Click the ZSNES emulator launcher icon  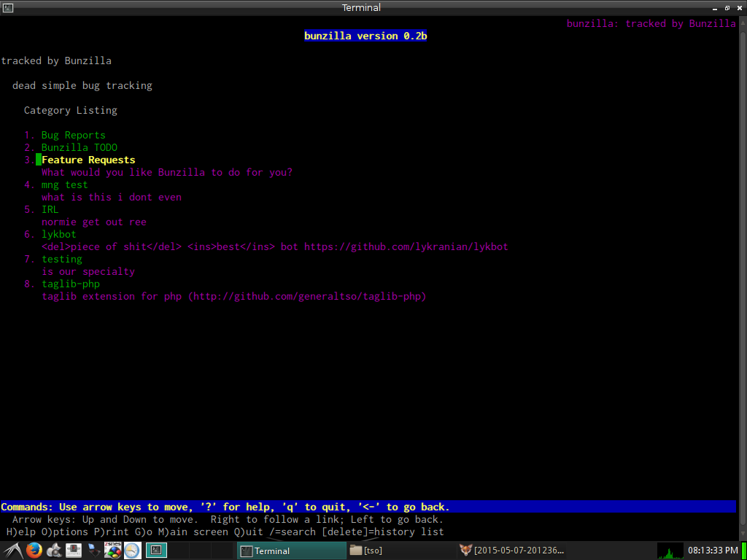[x=112, y=551]
